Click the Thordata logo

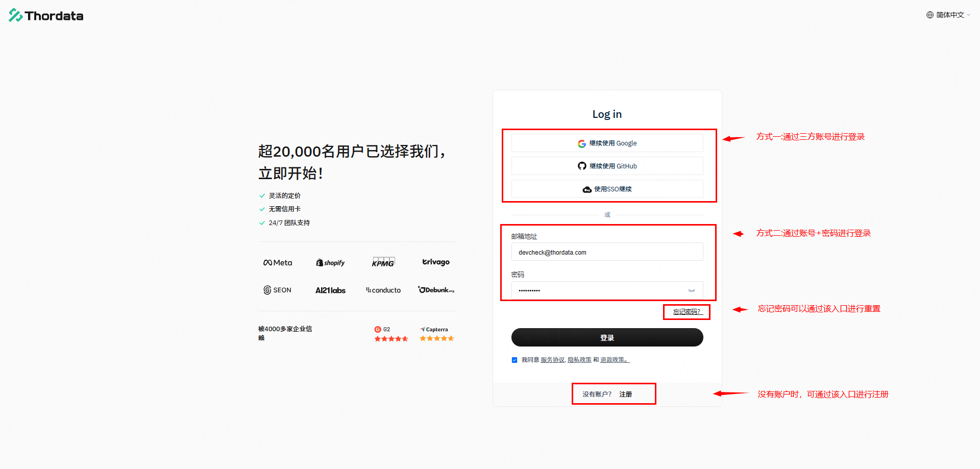[x=46, y=16]
